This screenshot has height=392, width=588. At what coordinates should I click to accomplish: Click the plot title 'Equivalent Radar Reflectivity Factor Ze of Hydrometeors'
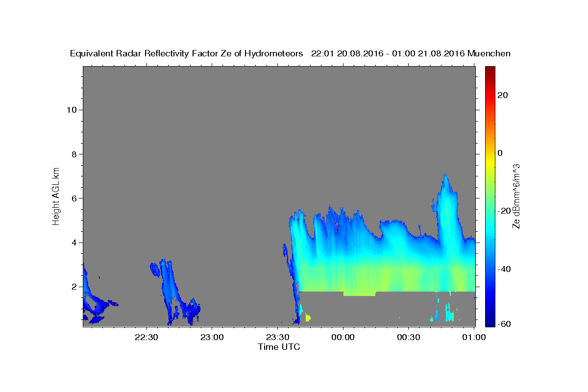click(187, 54)
